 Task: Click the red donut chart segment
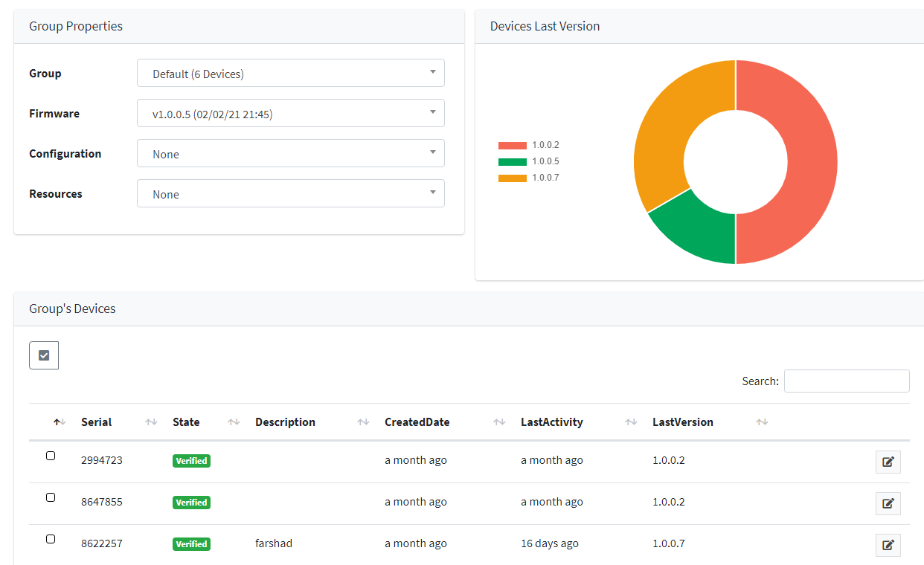coord(811,162)
